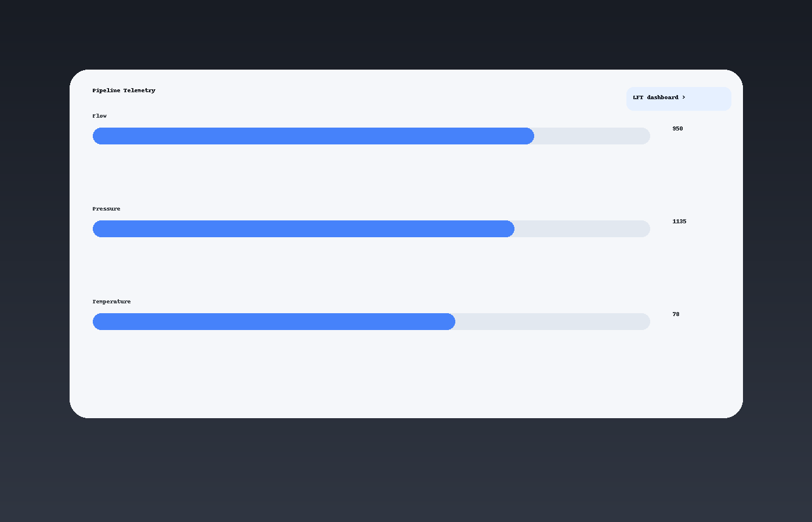Viewport: 812px width, 522px height.
Task: Open the LFT dashboard button
Action: tap(679, 99)
